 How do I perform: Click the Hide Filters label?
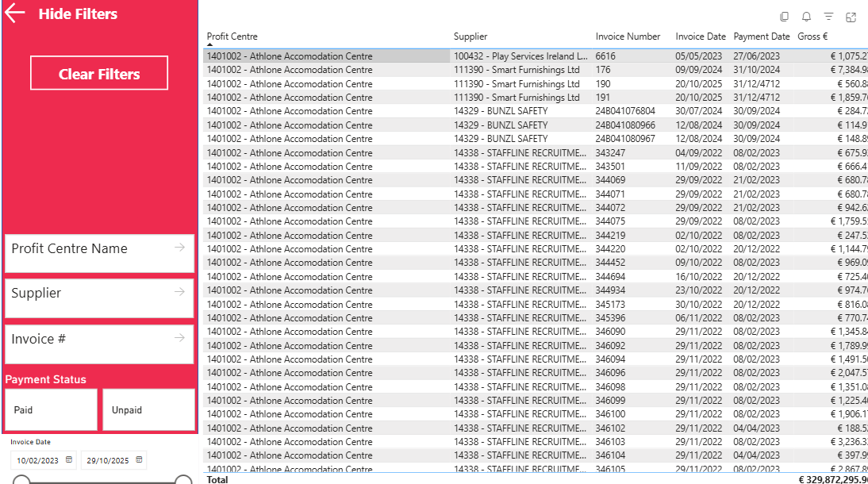click(78, 14)
